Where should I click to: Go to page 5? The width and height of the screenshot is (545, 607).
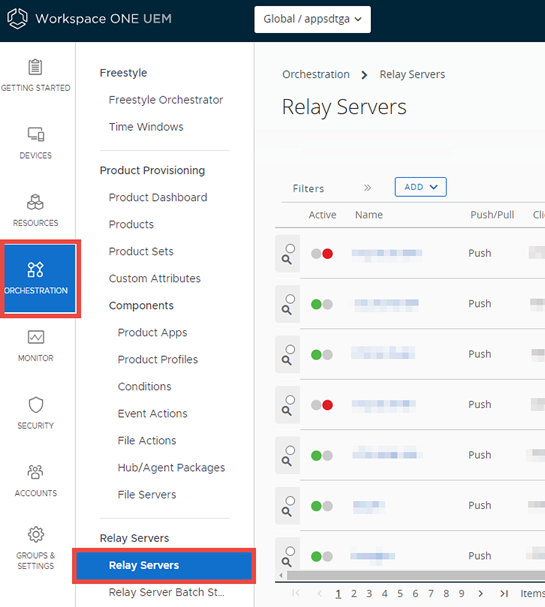click(400, 593)
